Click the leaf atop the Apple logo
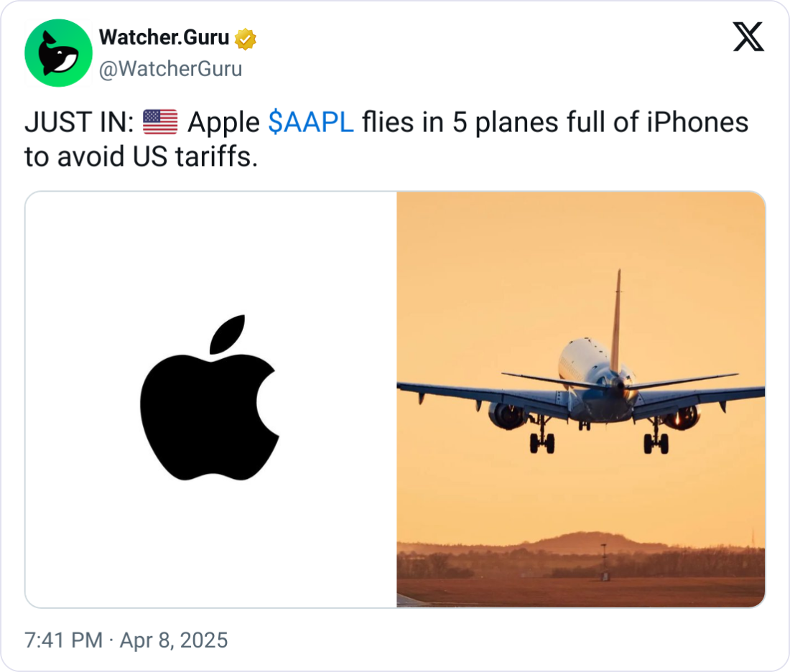The width and height of the screenshot is (790, 672). tap(229, 334)
